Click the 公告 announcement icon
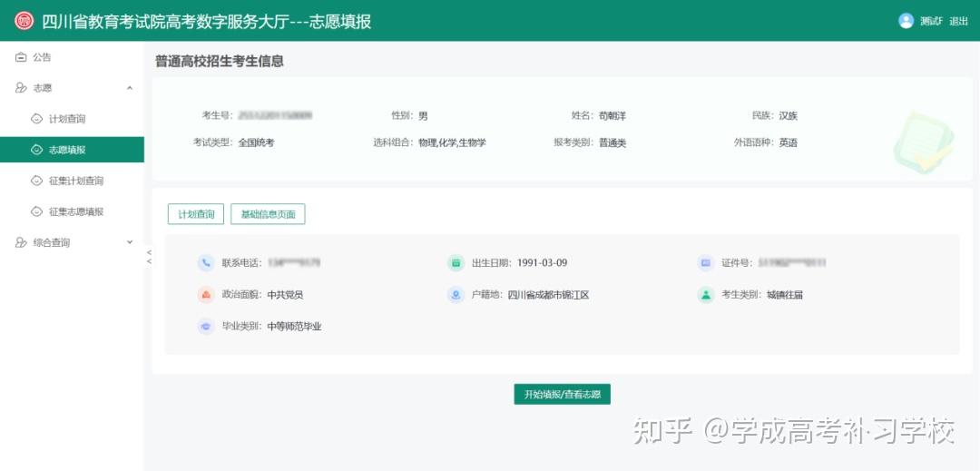980x471 pixels. tap(21, 57)
